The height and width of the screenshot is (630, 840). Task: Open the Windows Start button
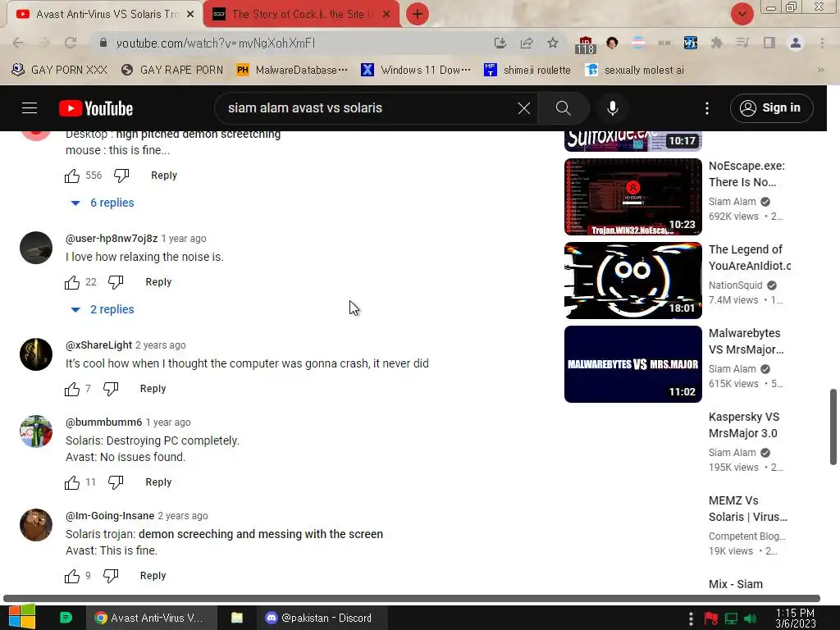tap(22, 618)
